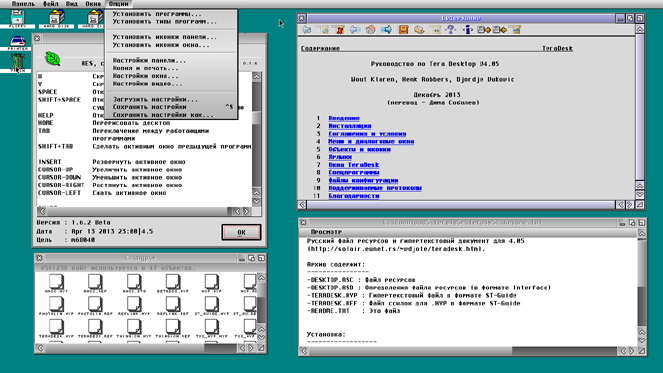Choose 'Загрузить настройки...' menu entry

[171, 99]
